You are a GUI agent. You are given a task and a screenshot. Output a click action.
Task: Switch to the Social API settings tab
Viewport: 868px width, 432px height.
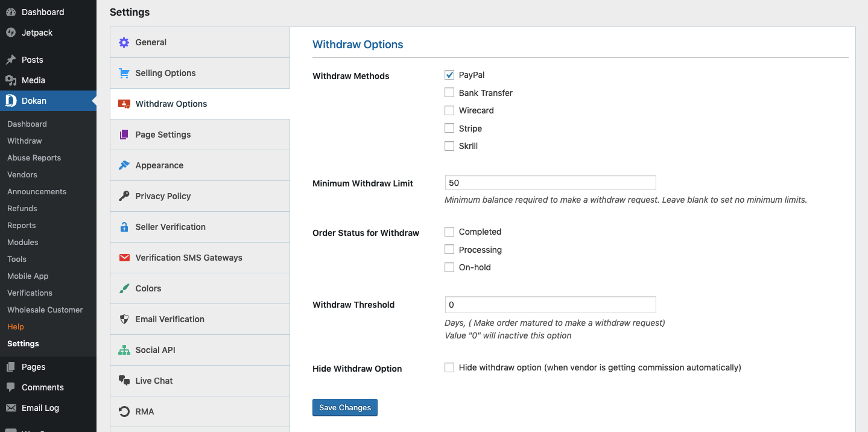tap(155, 350)
